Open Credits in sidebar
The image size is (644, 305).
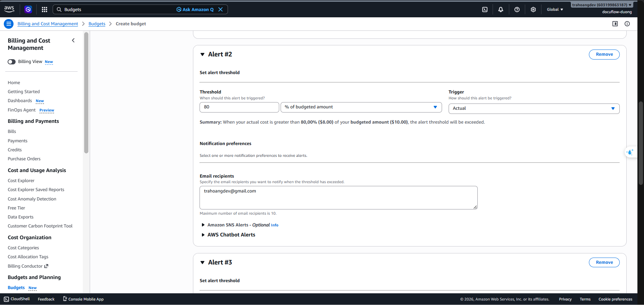click(15, 150)
